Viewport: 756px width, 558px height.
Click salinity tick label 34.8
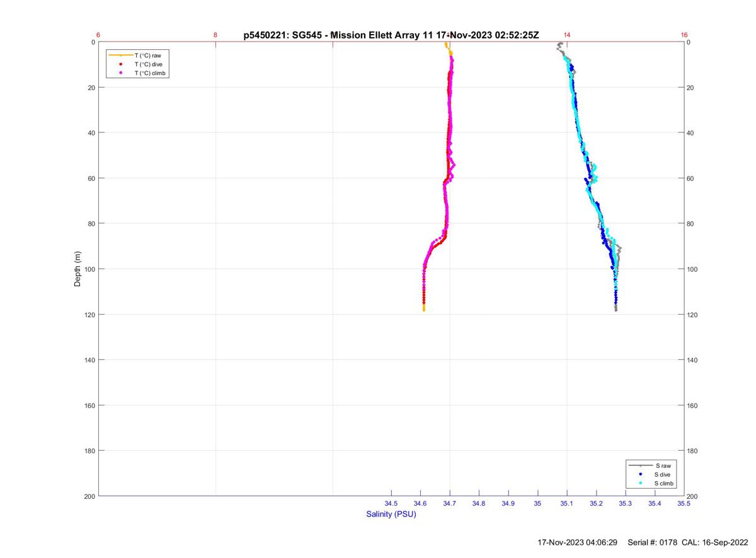click(479, 504)
